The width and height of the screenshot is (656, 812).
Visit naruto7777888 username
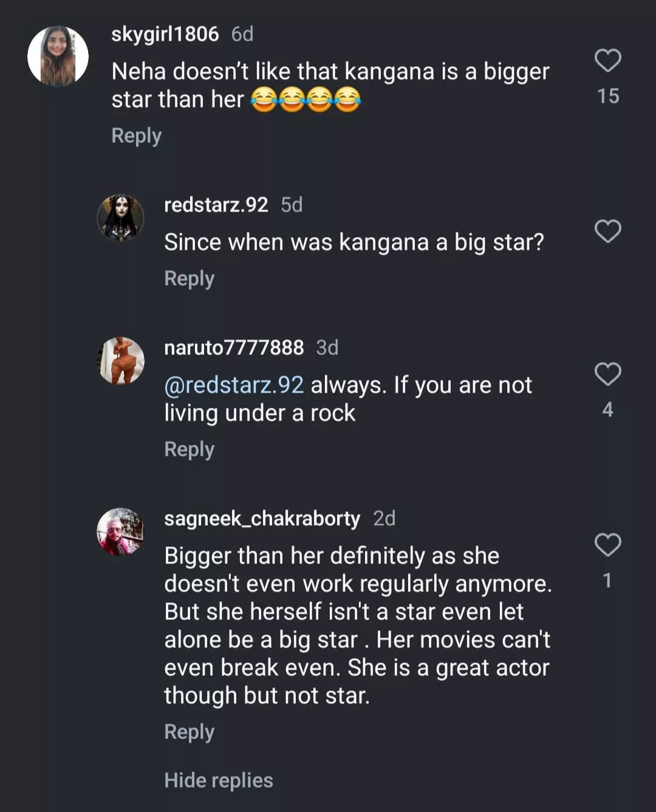234,348
